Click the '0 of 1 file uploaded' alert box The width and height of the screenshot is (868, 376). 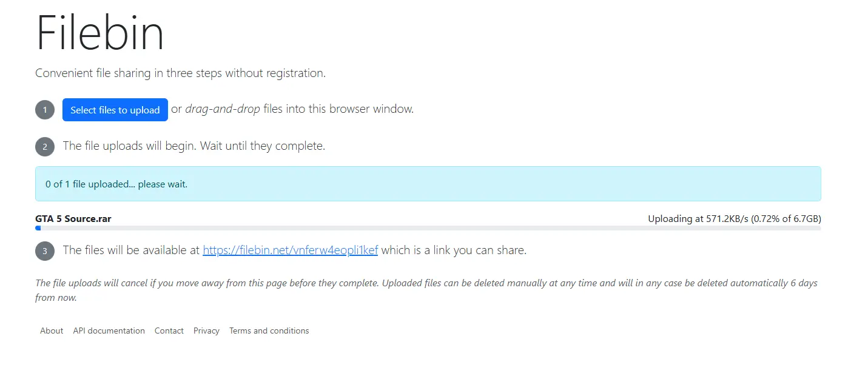(428, 184)
